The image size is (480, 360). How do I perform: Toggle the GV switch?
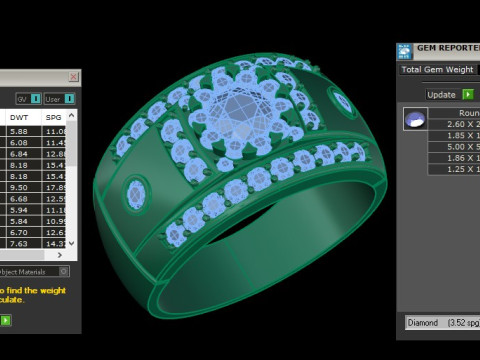click(x=36, y=99)
